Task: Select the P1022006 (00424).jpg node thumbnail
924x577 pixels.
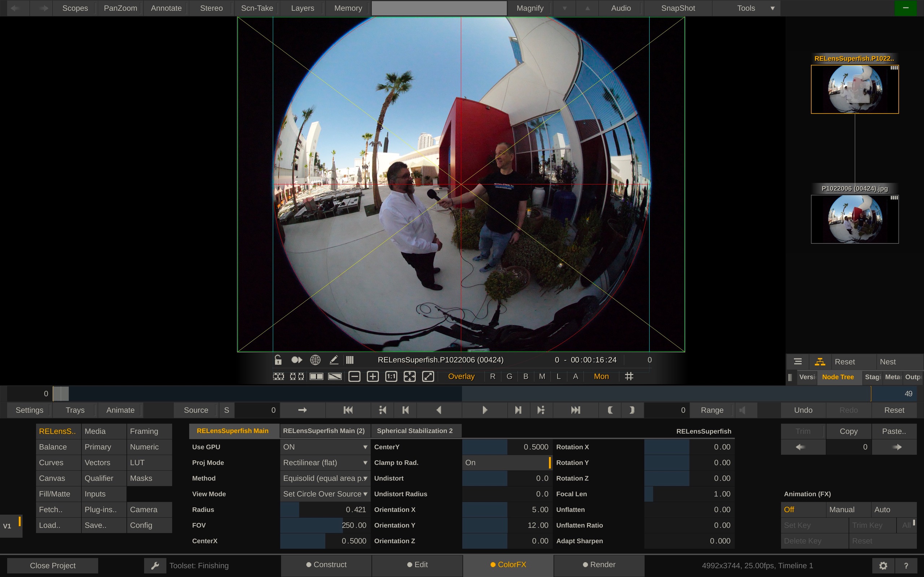Action: [854, 219]
